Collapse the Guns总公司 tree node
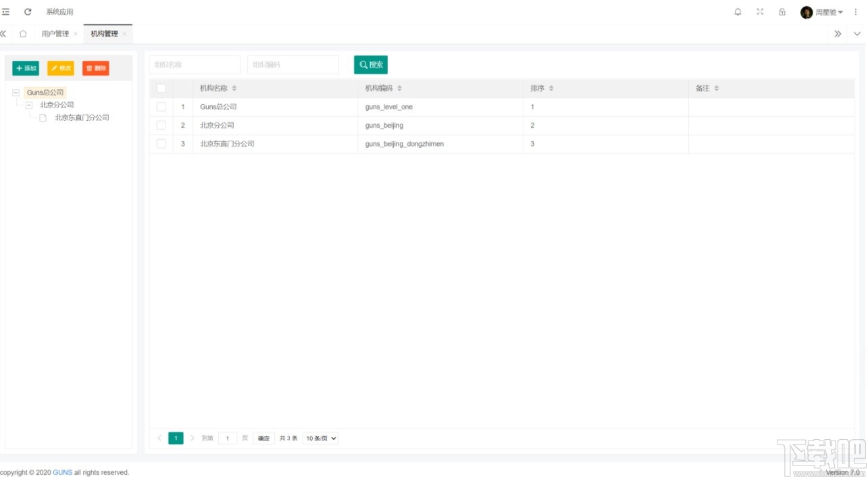The height and width of the screenshot is (477, 868). tap(16, 93)
